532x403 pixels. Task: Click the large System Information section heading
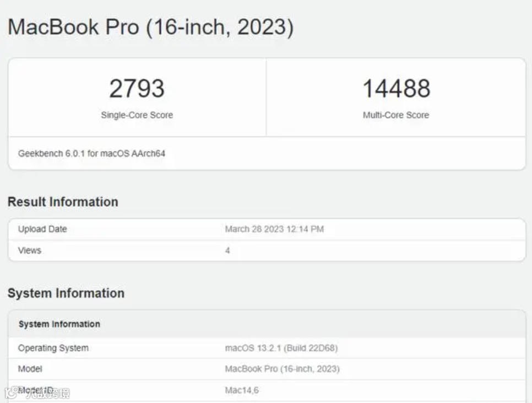click(x=66, y=293)
